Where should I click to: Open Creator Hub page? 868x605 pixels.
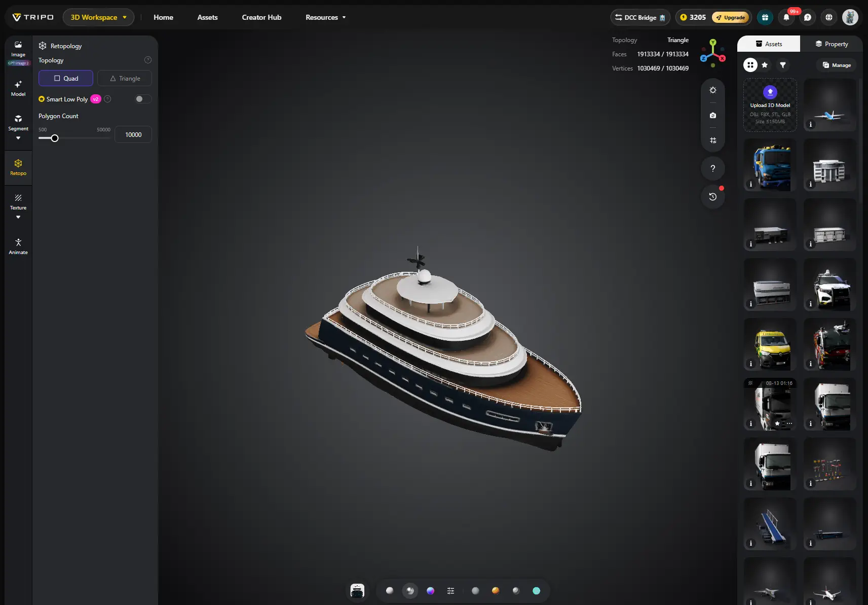click(x=261, y=17)
